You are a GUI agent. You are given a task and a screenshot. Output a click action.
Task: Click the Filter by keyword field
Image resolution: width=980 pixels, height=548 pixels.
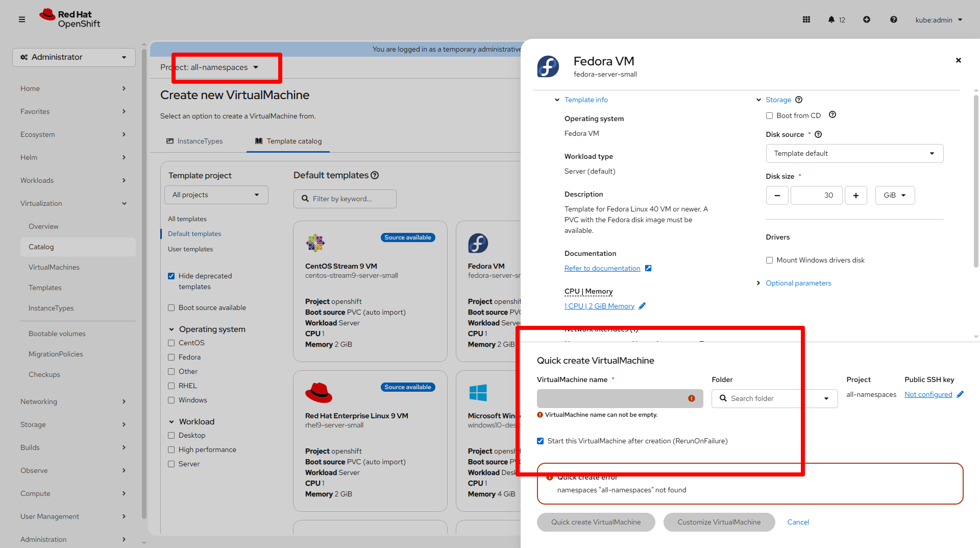pyautogui.click(x=345, y=199)
